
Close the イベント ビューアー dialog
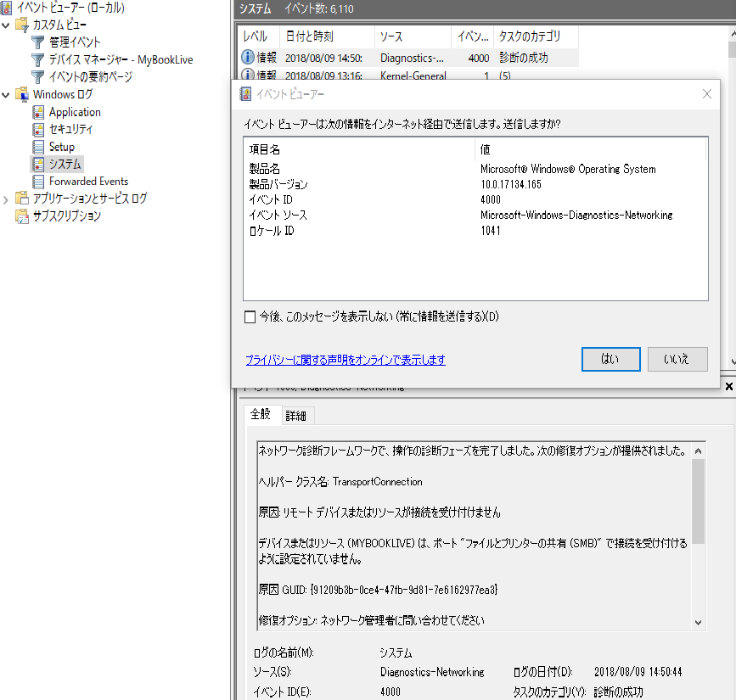pos(707,94)
